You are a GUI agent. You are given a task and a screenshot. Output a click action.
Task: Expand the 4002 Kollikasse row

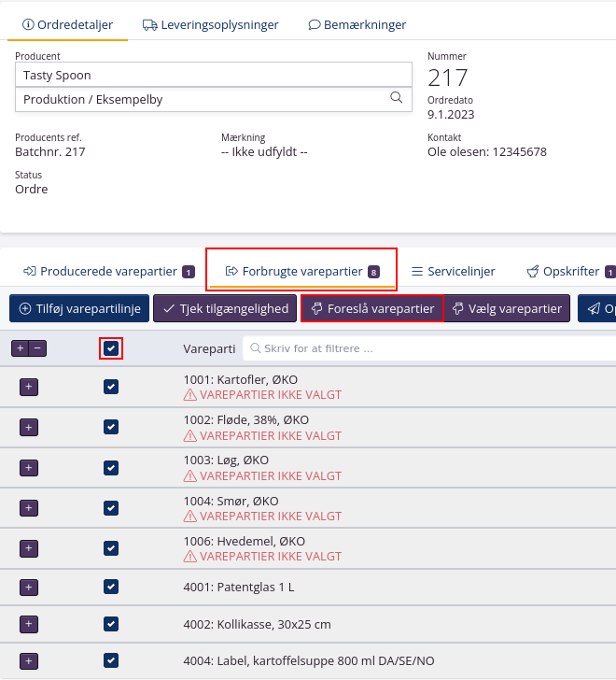pos(28,624)
